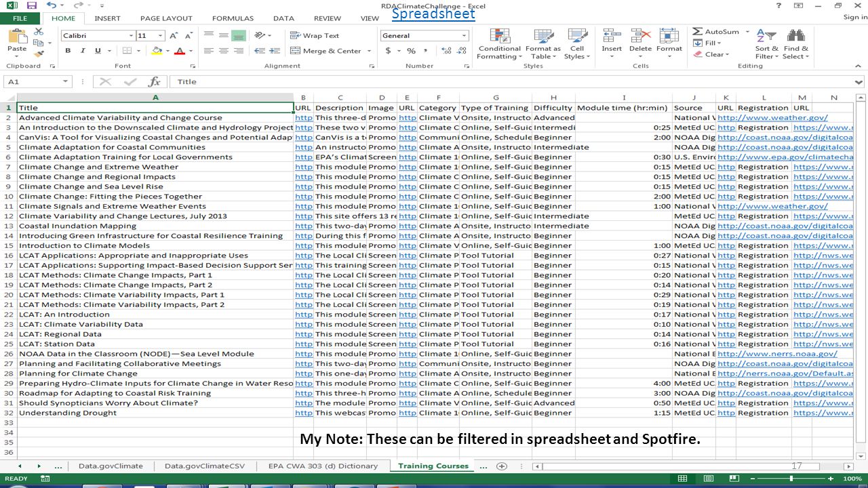Viewport: 868px width, 488px height.
Task: Click the http://www.nerrs.noaa.gov/ link
Action: (x=777, y=354)
